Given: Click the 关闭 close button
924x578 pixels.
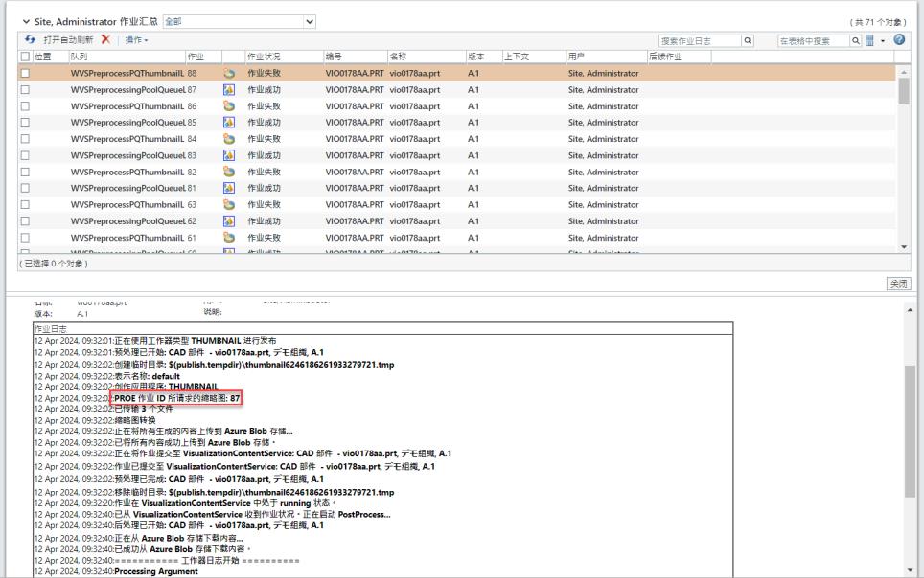Looking at the screenshot, I should tap(899, 284).
